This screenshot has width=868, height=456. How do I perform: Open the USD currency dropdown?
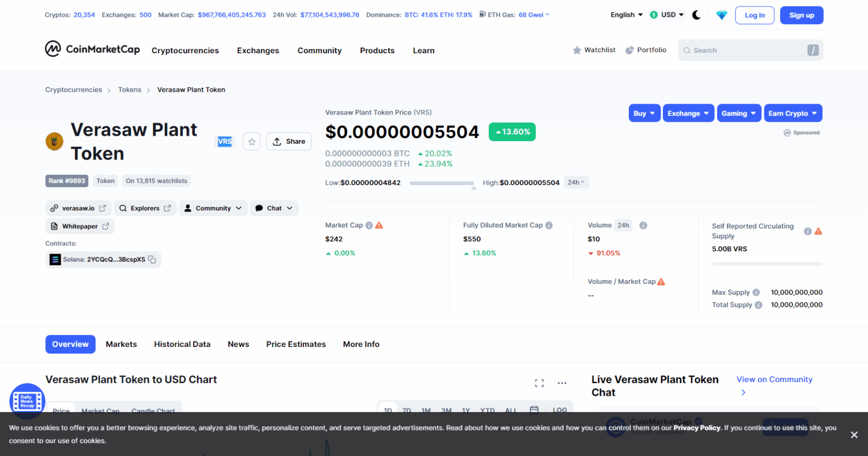coord(667,15)
